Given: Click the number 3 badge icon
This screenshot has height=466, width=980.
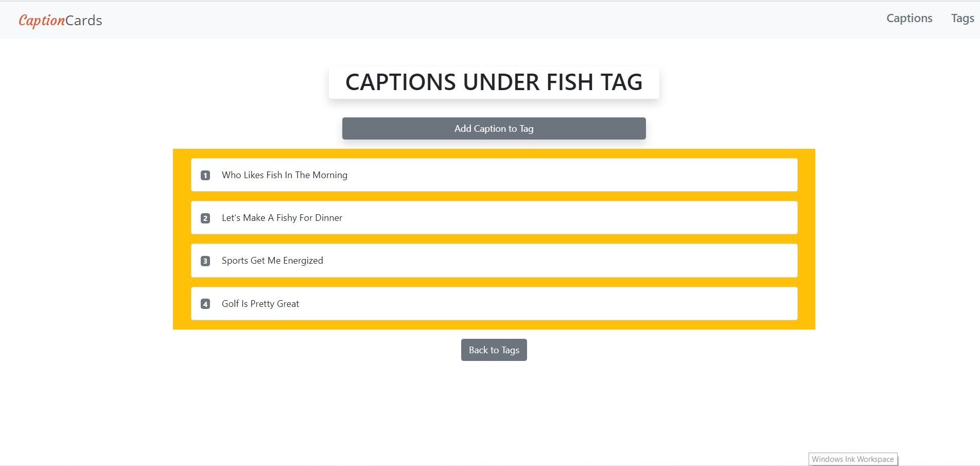Looking at the screenshot, I should pos(205,261).
